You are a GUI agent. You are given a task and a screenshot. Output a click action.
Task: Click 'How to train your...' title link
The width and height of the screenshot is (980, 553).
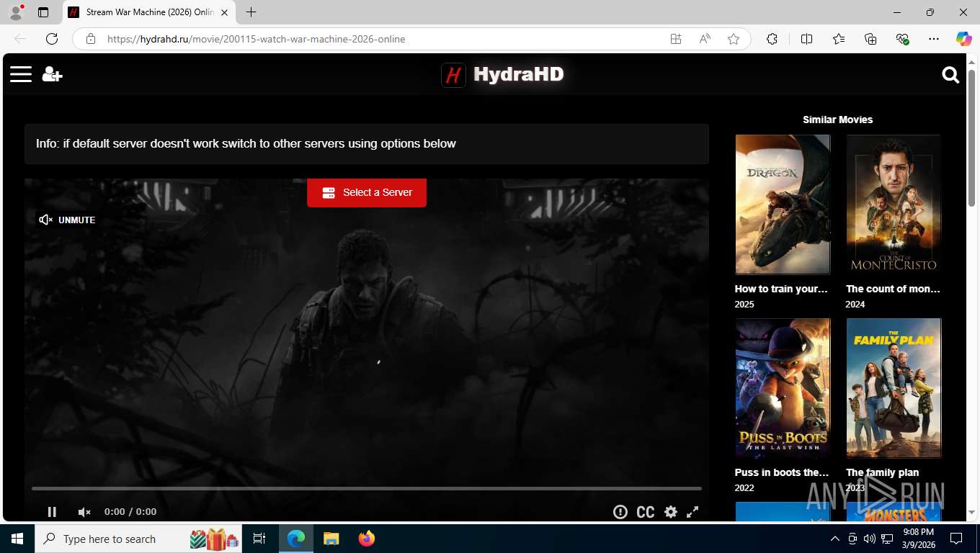[781, 289]
